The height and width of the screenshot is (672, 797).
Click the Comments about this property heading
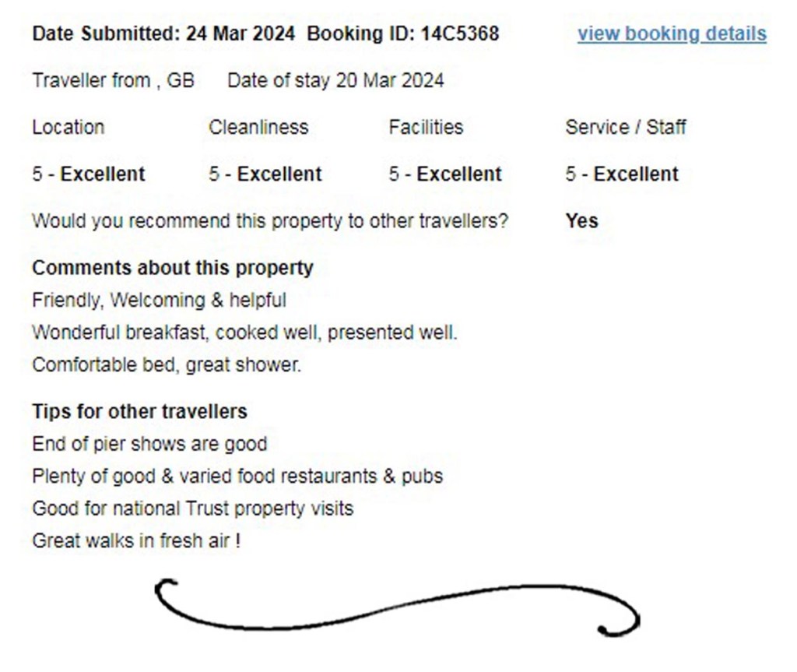[x=172, y=269]
